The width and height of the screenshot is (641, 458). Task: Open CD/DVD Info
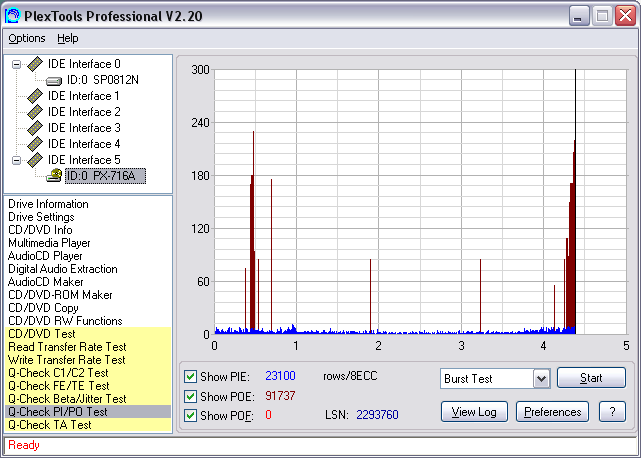pyautogui.click(x=40, y=230)
